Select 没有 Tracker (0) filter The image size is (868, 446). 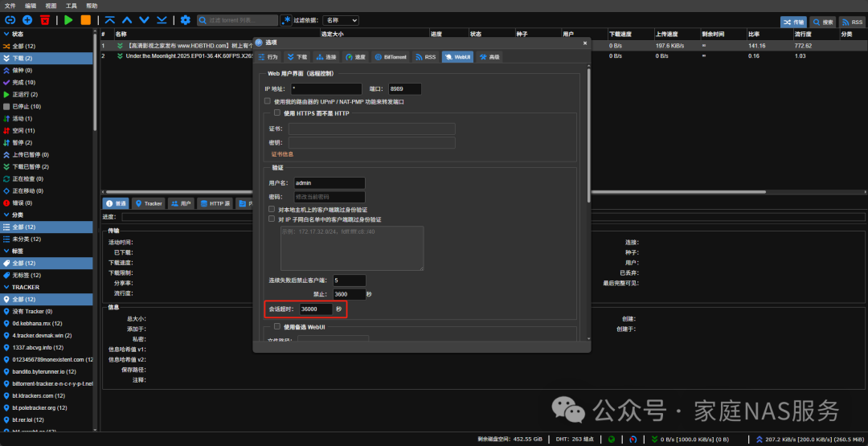tap(47, 311)
